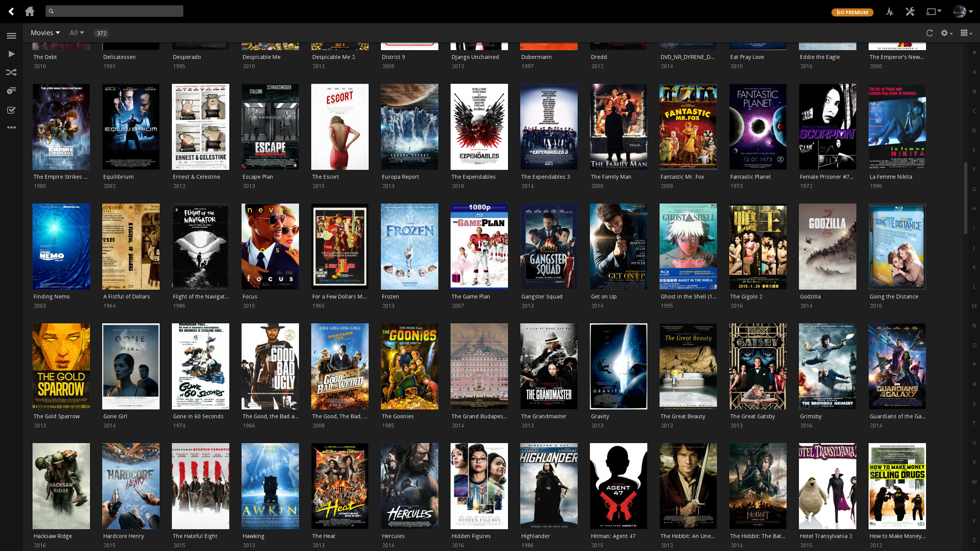Open the Highlander poster
The width and height of the screenshot is (980, 551).
(x=549, y=486)
